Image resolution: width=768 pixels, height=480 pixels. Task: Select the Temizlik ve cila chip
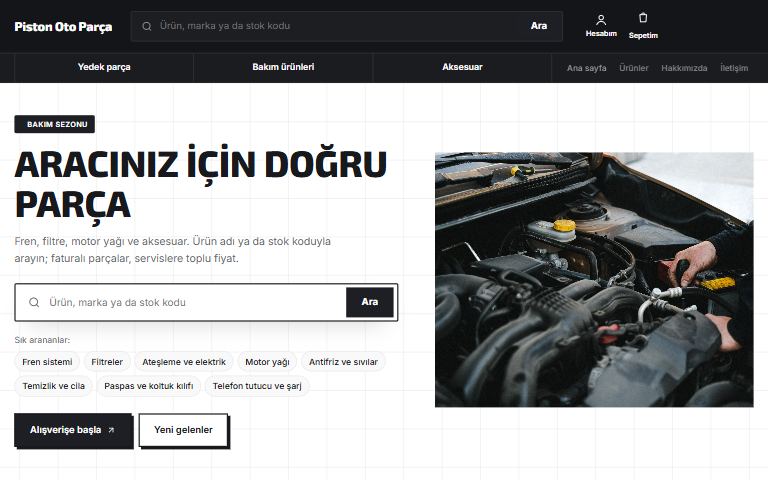click(53, 386)
